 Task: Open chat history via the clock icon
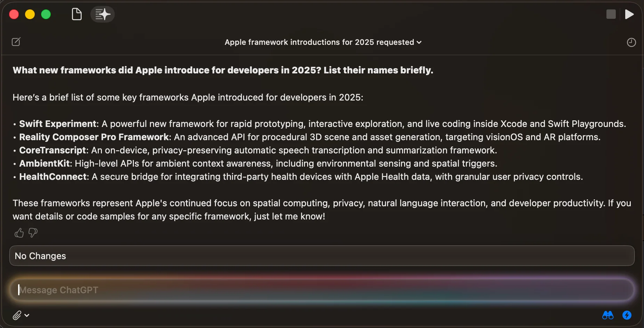[x=631, y=42]
